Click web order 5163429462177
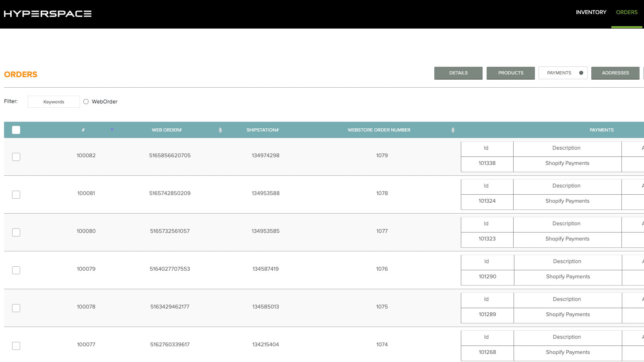 click(170, 306)
